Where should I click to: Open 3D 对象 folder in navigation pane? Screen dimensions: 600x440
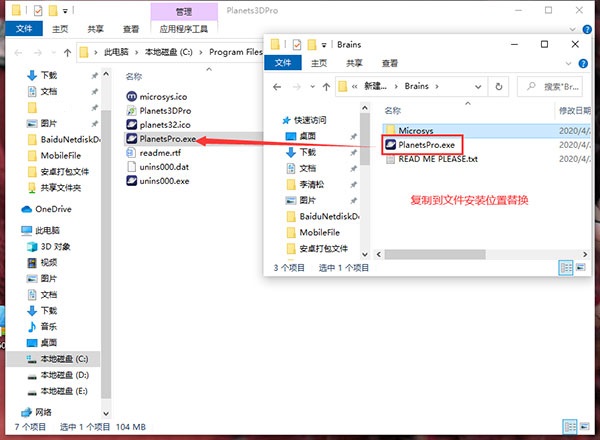pyautogui.click(x=49, y=246)
